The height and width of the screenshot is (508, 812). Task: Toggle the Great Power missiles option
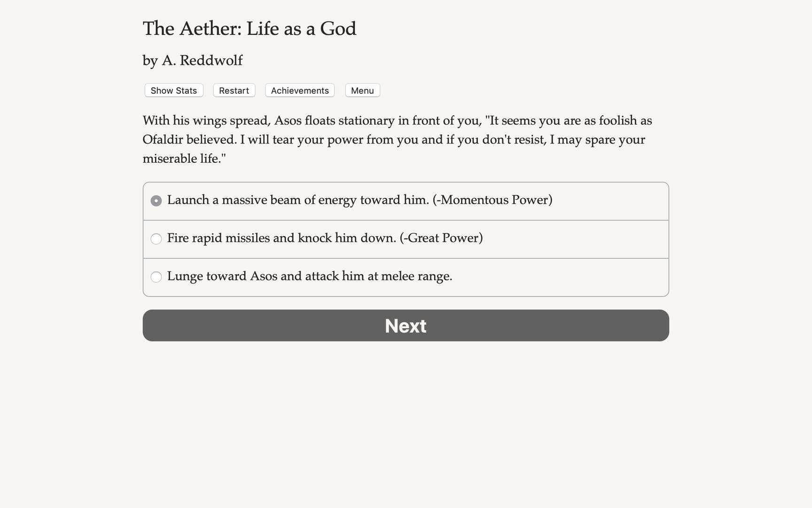click(x=326, y=238)
